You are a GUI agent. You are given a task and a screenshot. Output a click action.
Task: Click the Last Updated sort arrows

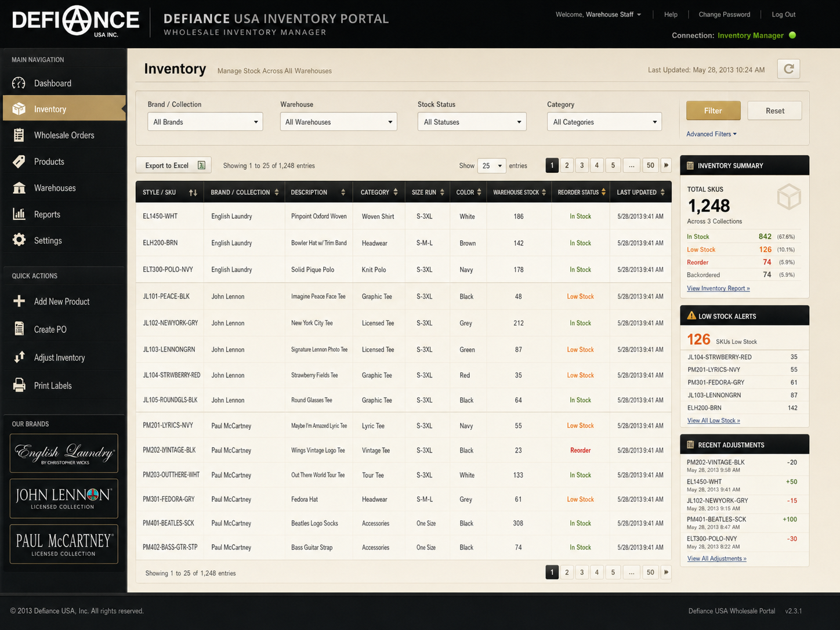662,192
